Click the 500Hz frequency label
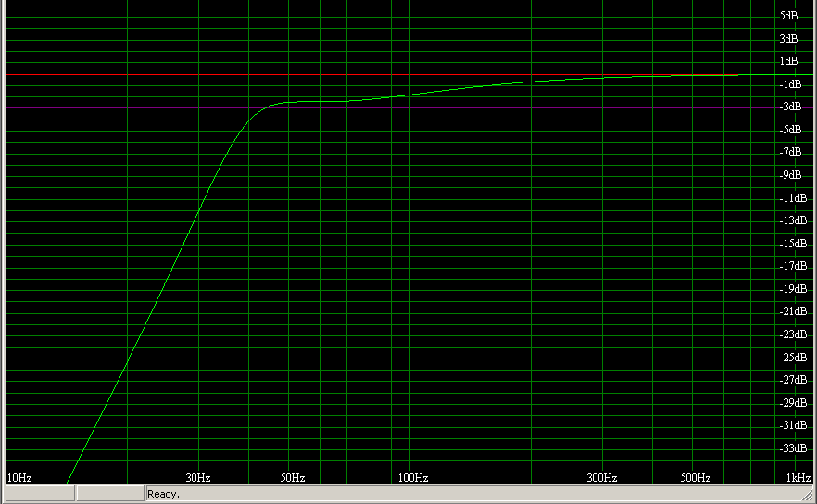This screenshot has height=504, width=817. (696, 477)
